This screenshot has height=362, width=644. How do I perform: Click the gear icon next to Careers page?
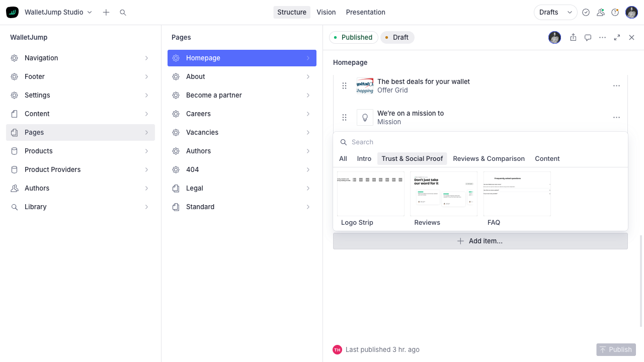(176, 114)
